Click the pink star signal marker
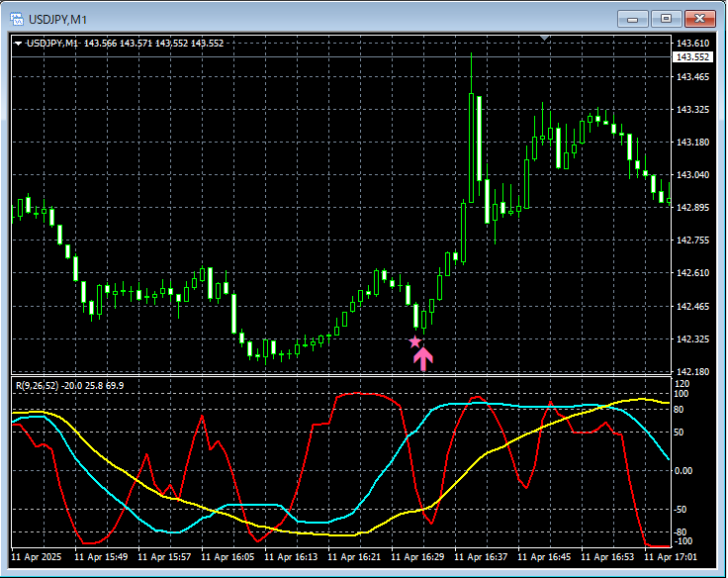 coord(415,342)
